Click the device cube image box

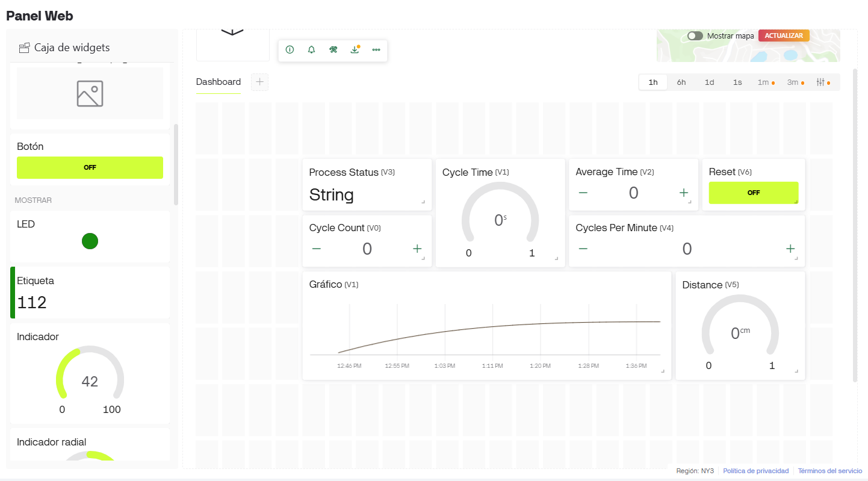(x=233, y=45)
